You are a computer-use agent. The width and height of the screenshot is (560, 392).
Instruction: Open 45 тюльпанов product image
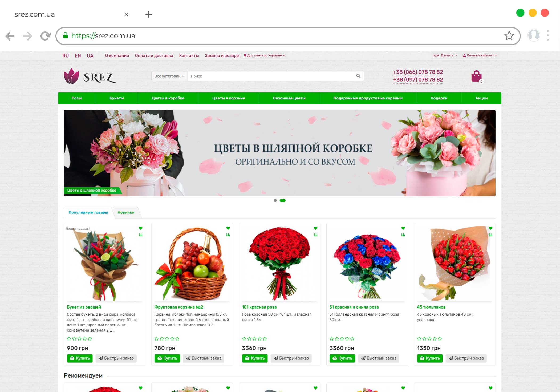point(455,263)
